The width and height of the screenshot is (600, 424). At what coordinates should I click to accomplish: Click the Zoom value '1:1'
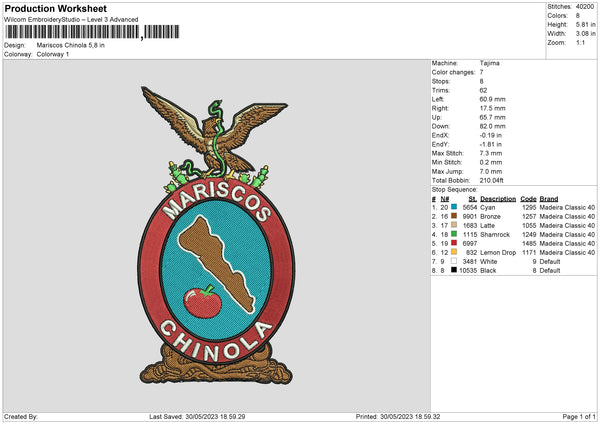pos(580,42)
